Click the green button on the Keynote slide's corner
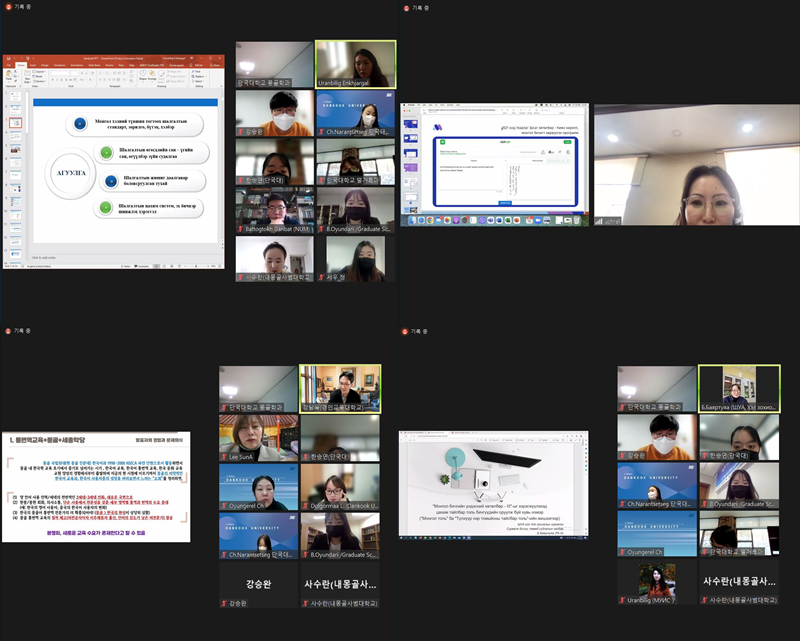This screenshot has width=800, height=641. [x=567, y=142]
